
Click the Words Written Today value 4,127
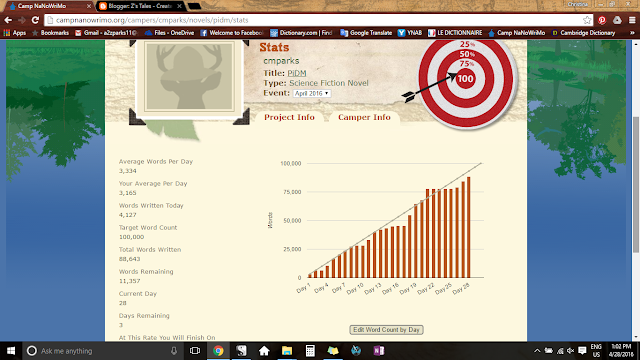pyautogui.click(x=127, y=215)
